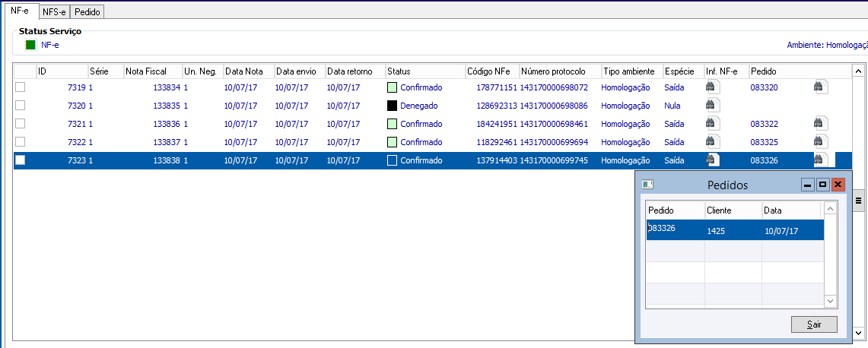Image resolution: width=868 pixels, height=348 pixels.
Task: Click protocol number 143170000698461
Action: [554, 124]
